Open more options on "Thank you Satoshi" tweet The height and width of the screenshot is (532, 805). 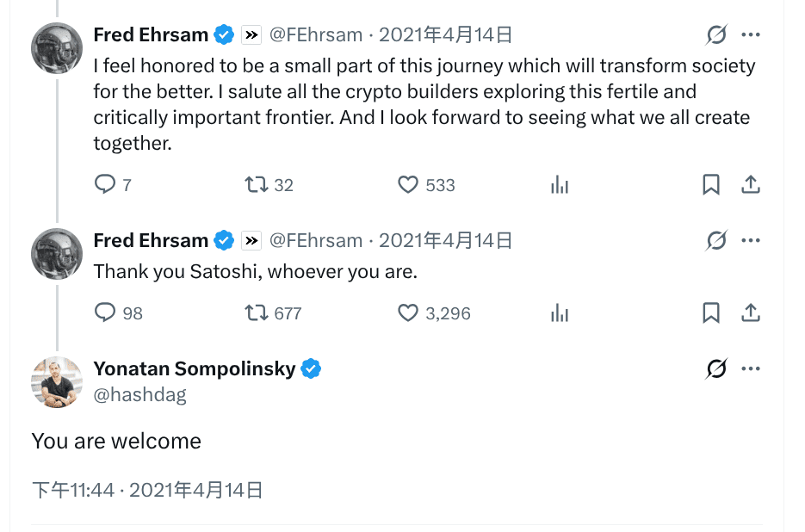click(751, 240)
